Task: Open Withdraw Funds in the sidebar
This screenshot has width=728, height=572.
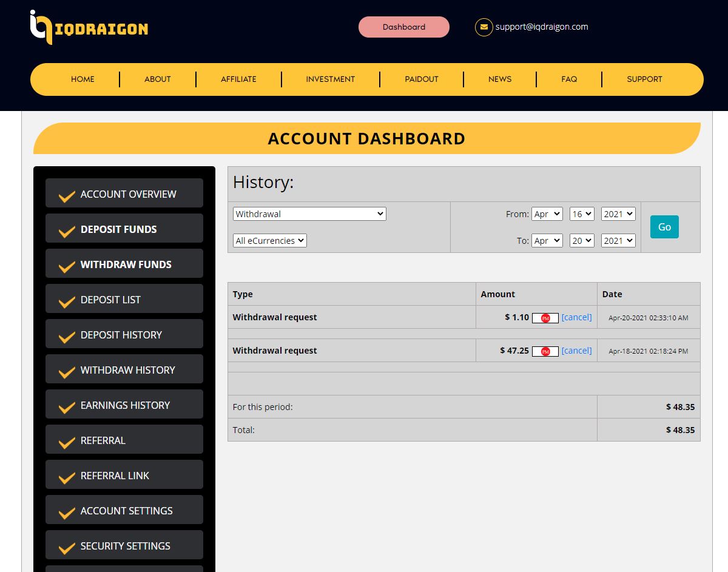Action: pyautogui.click(x=126, y=264)
